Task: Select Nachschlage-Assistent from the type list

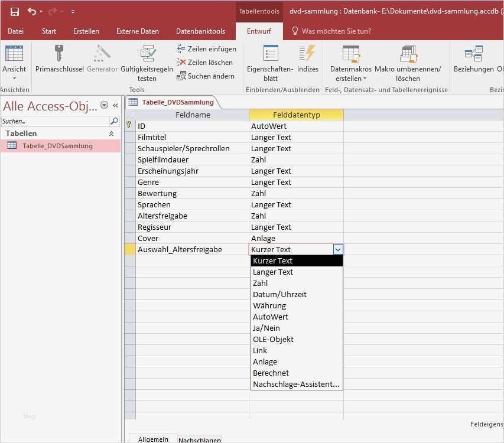Action: click(296, 385)
